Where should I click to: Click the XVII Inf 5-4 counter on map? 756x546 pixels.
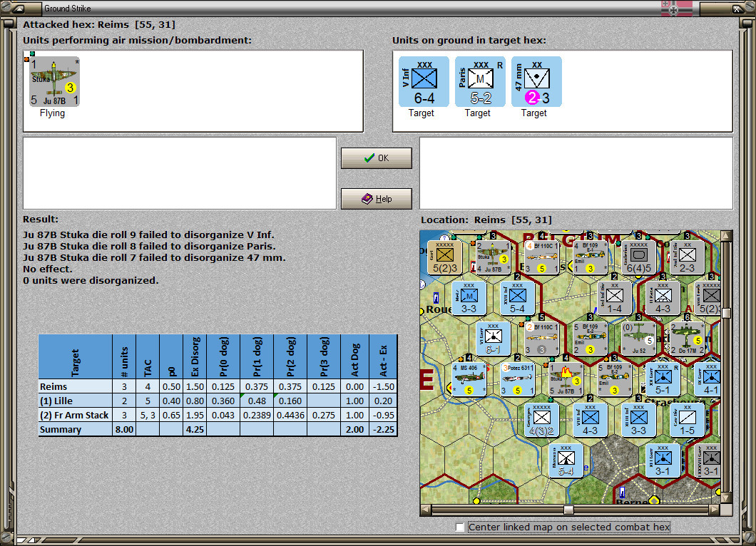click(x=517, y=298)
